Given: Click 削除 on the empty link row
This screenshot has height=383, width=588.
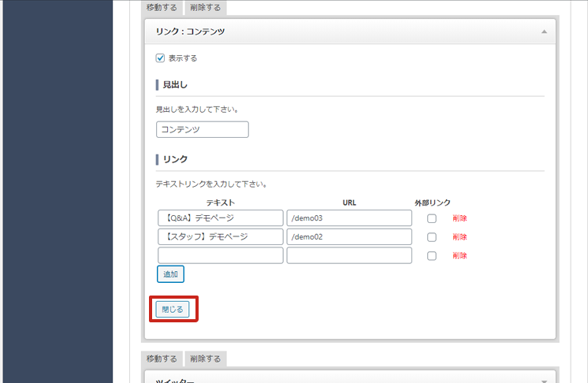Looking at the screenshot, I should [x=460, y=256].
